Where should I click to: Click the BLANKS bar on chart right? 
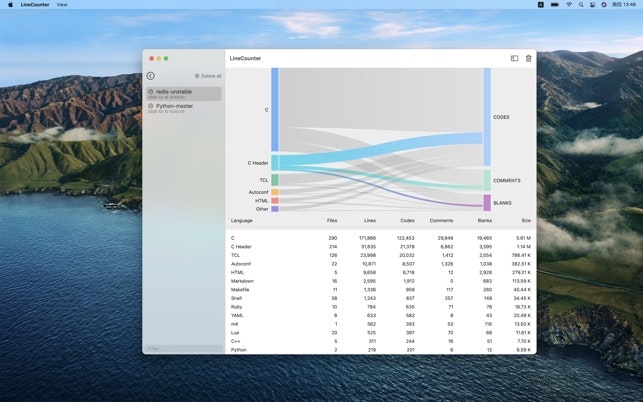tap(487, 203)
